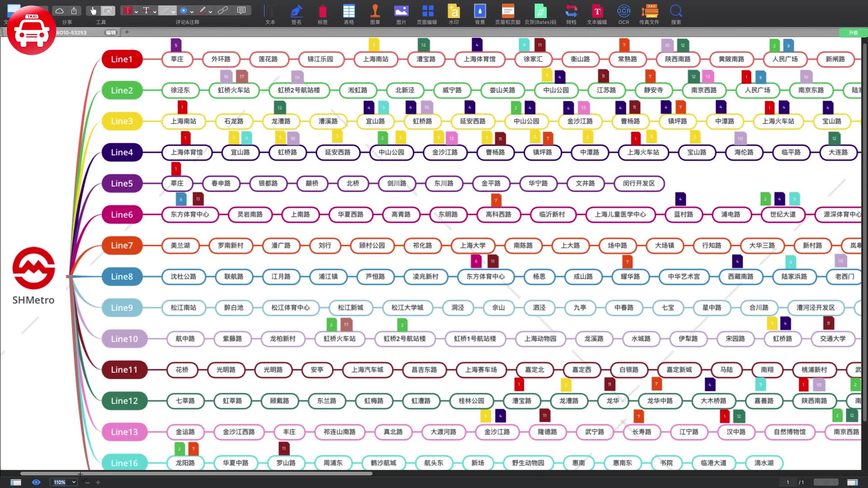Select the Table tool
Viewport: 868px width, 488px height.
pos(349,11)
